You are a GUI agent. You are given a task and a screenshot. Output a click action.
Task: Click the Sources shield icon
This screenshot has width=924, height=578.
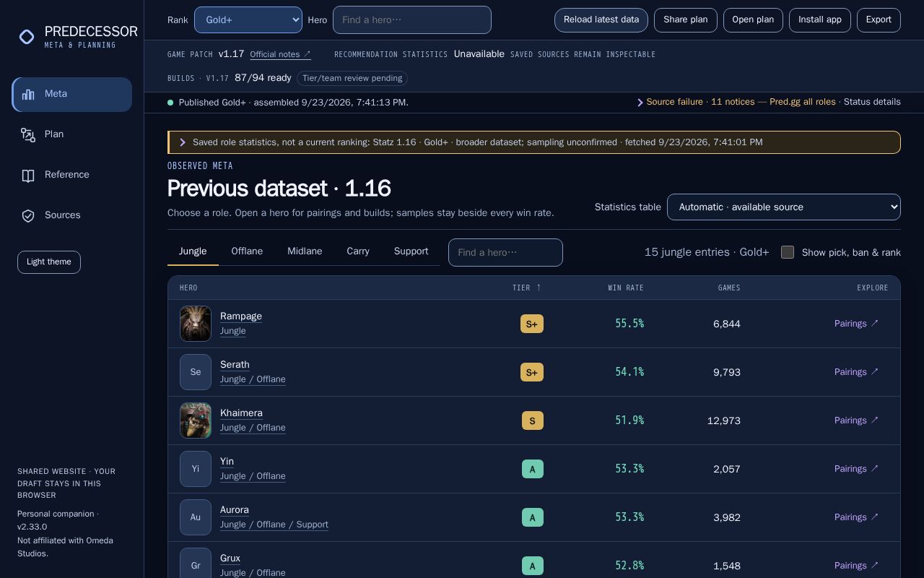pyautogui.click(x=28, y=216)
